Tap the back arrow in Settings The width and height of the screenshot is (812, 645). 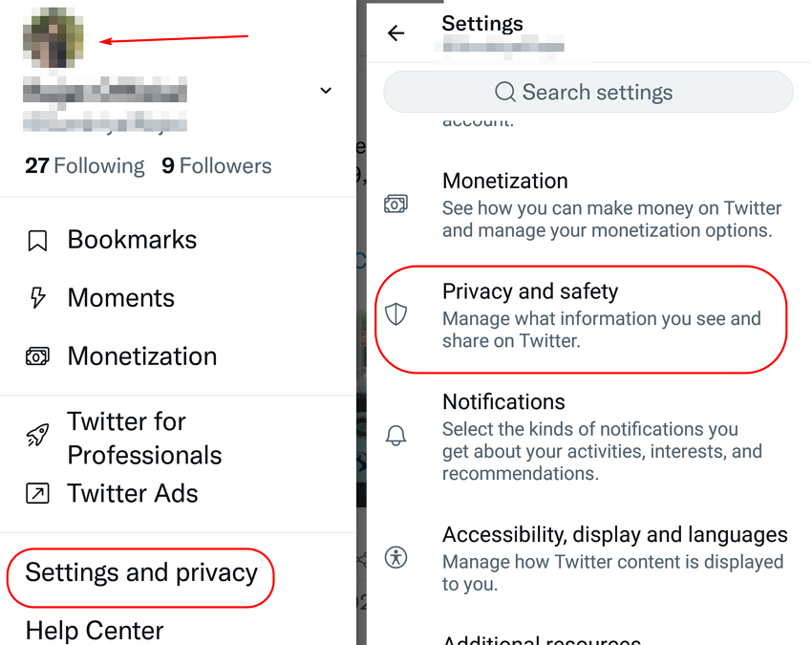(x=396, y=33)
